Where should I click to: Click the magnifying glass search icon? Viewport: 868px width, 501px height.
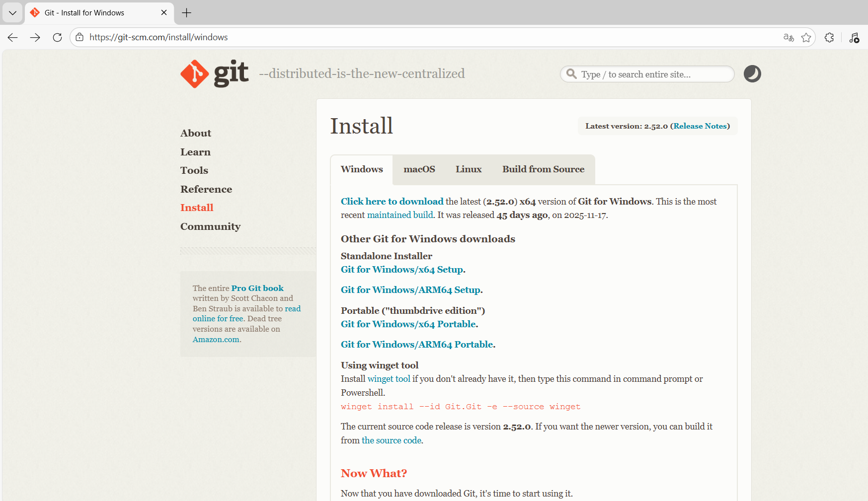(572, 74)
